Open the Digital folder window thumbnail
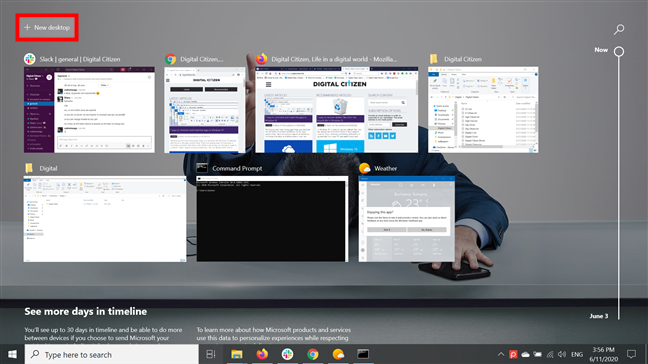This screenshot has width=648, height=364. click(x=105, y=219)
